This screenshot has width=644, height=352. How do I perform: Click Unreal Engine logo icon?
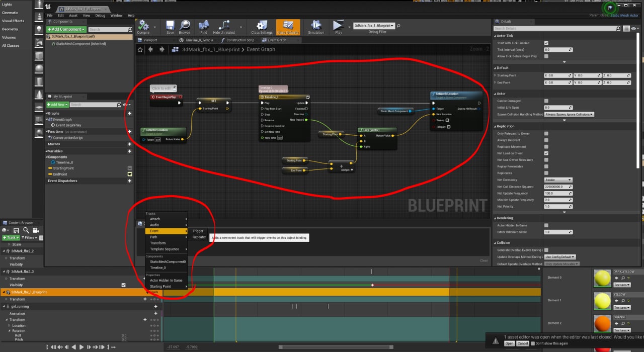[x=47, y=7]
